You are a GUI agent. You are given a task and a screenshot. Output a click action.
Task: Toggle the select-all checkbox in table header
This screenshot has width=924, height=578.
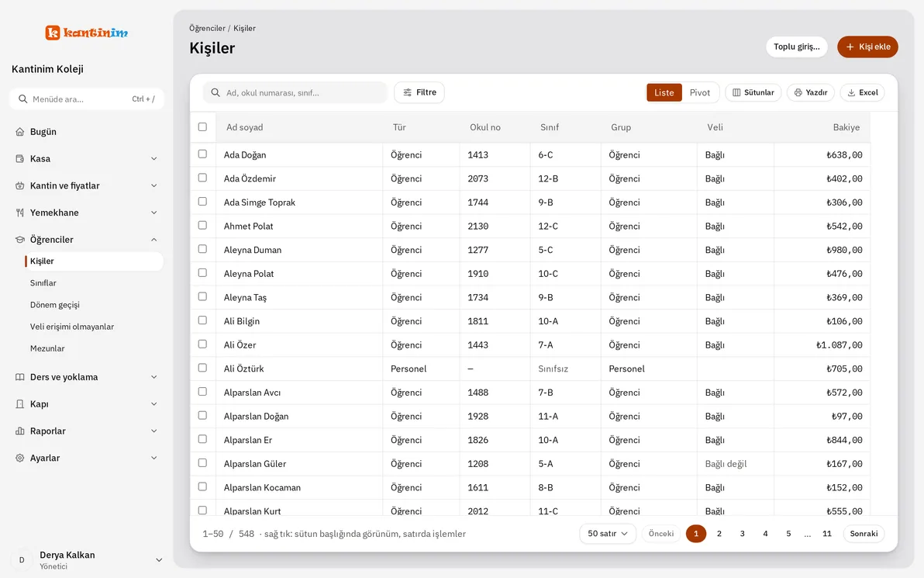(x=203, y=126)
